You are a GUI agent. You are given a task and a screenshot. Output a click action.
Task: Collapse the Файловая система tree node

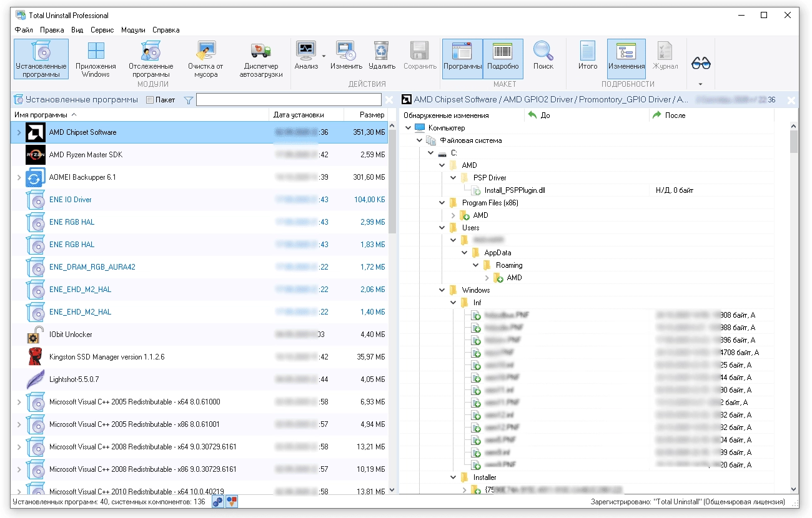click(419, 140)
